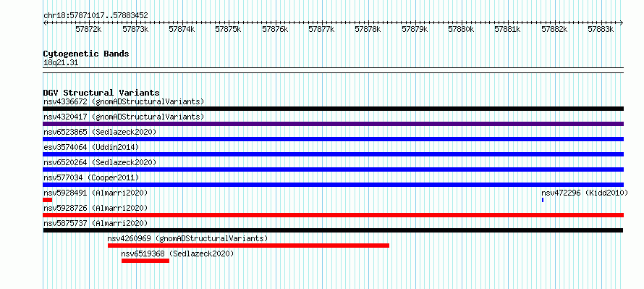Open nsv5928726 (Almarri2020) label
The height and width of the screenshot is (289, 644).
click(x=96, y=208)
